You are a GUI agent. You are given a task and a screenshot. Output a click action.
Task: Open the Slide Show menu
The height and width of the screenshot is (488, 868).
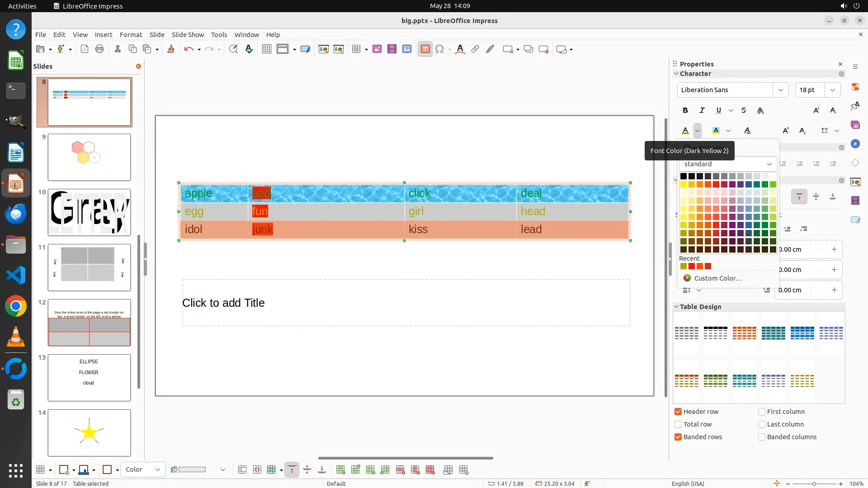188,34
